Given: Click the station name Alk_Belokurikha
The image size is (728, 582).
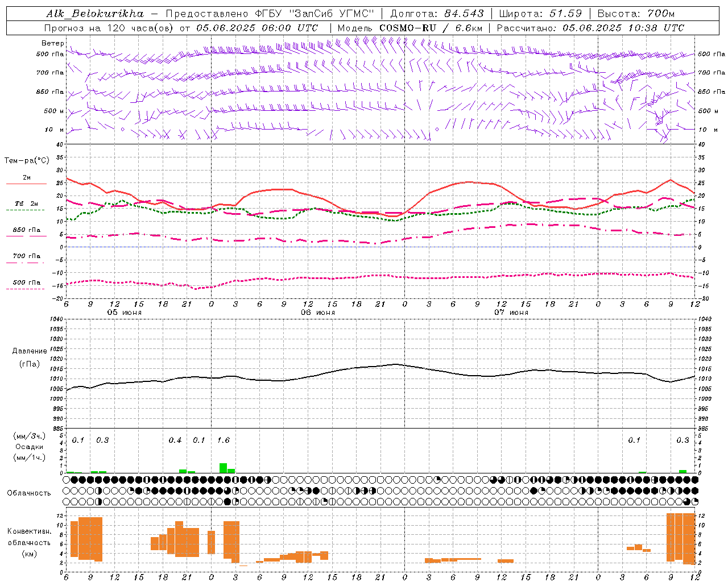Looking at the screenshot, I should click(95, 14).
